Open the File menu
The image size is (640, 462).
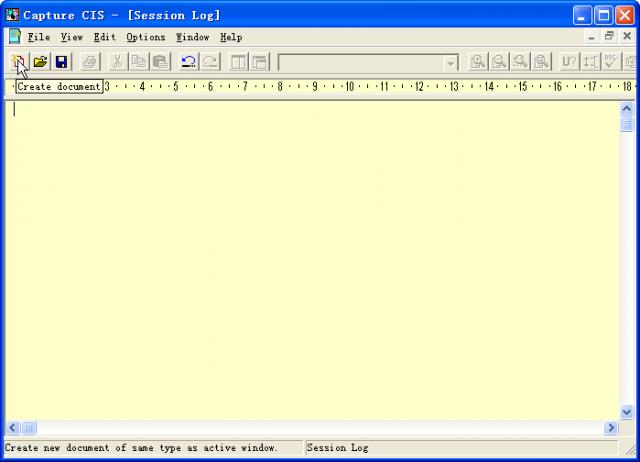tap(39, 37)
